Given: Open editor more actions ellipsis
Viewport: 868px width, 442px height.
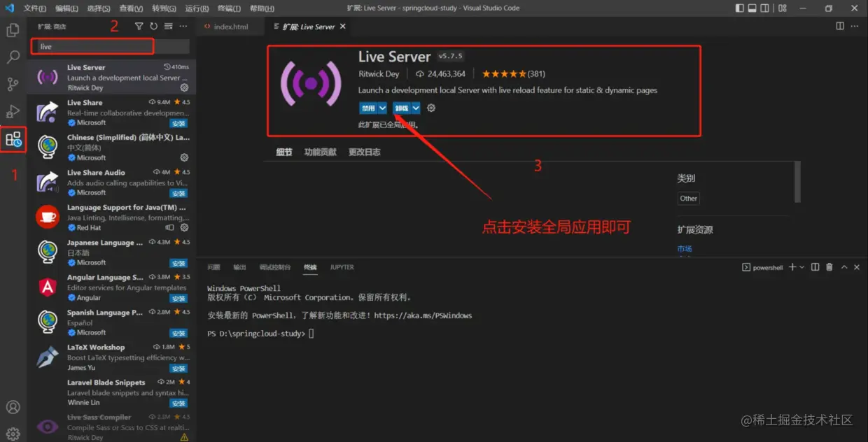Looking at the screenshot, I should (x=856, y=26).
